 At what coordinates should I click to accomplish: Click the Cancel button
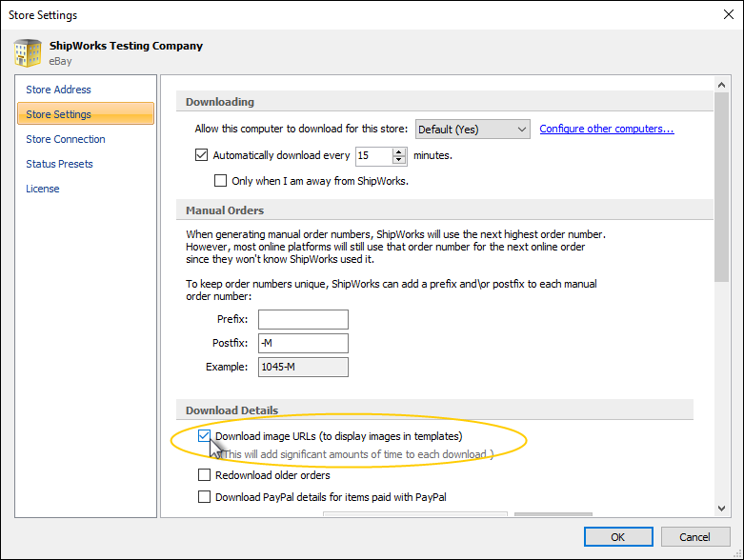[695, 537]
